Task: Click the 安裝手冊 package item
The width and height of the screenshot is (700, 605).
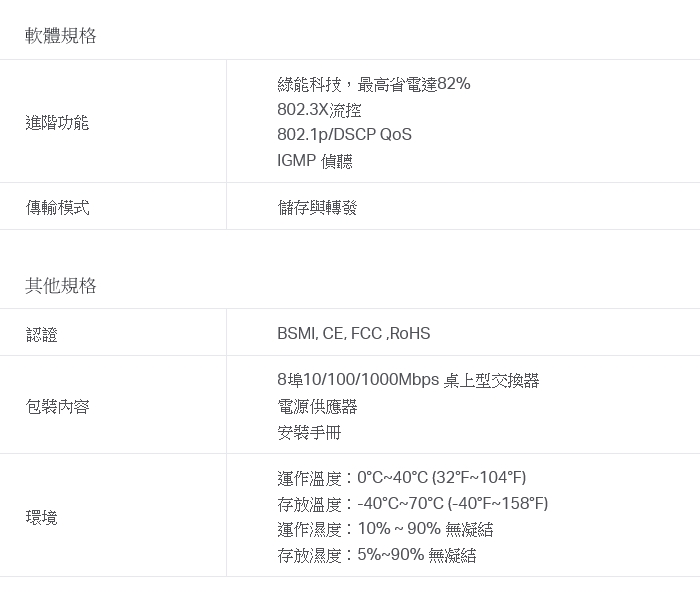Action: [309, 433]
